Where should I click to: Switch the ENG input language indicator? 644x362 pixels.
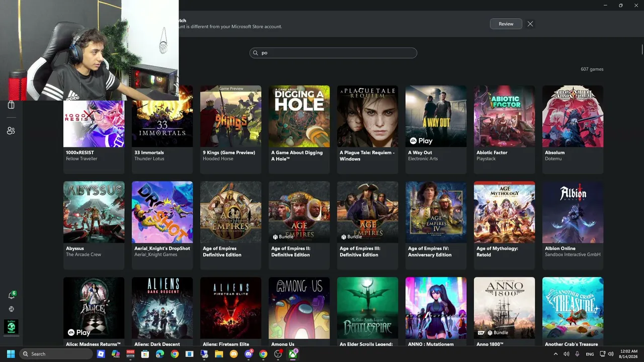click(590, 354)
